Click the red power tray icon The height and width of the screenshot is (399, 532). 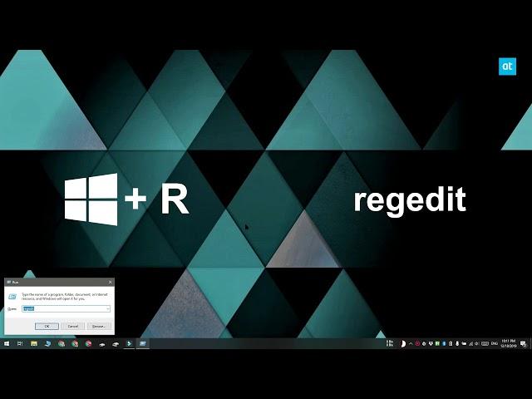417,343
